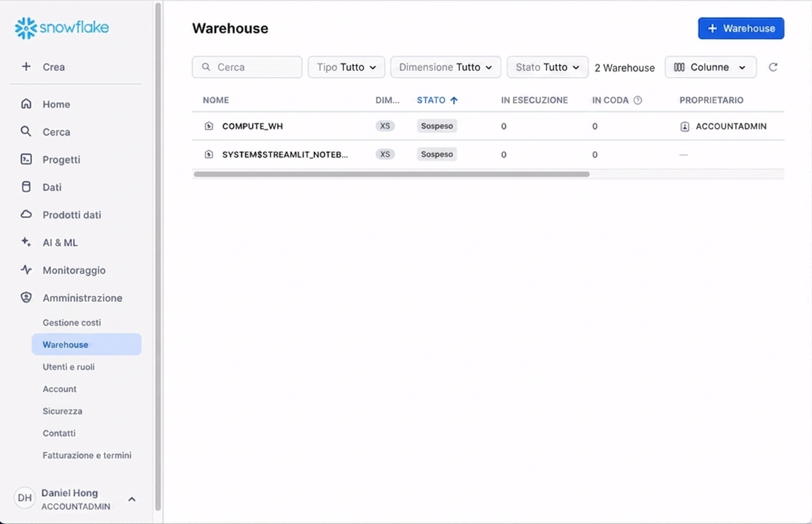Expand the Daniel Hong user menu chevron
Screen dimensions: 812x524
tap(132, 499)
